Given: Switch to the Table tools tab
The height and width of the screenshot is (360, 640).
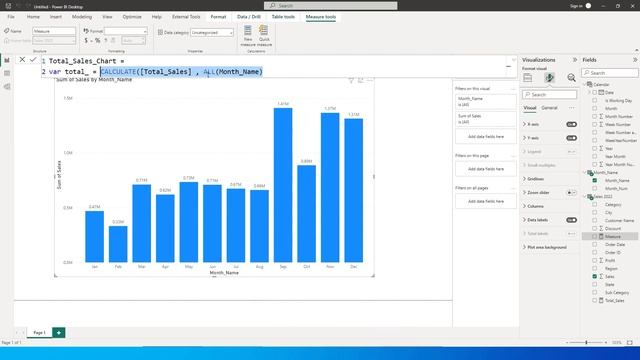Looking at the screenshot, I should tap(283, 17).
